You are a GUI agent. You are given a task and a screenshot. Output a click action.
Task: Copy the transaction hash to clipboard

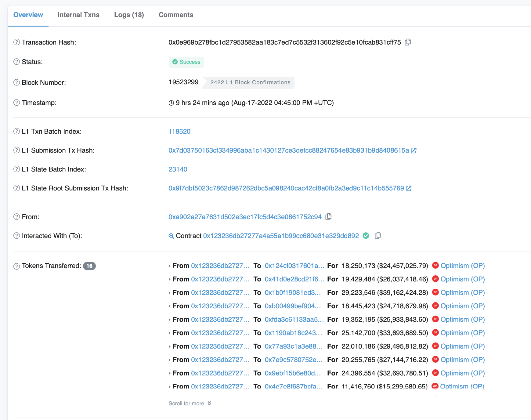[408, 42]
